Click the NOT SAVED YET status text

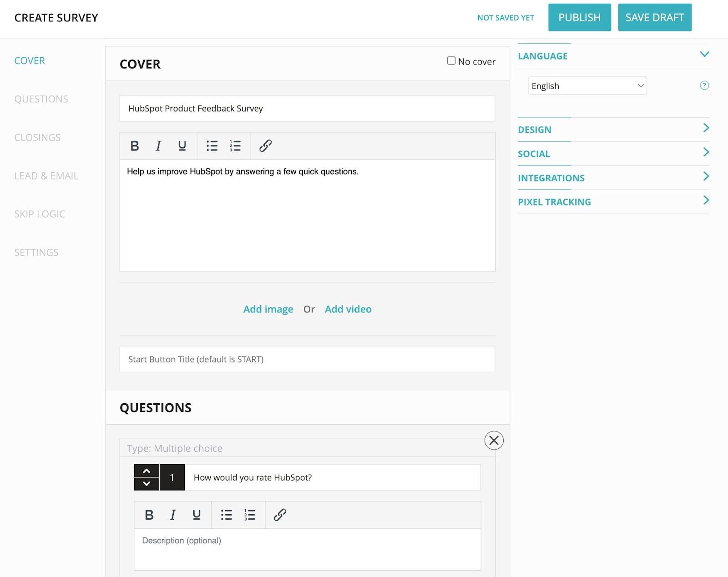coord(506,18)
